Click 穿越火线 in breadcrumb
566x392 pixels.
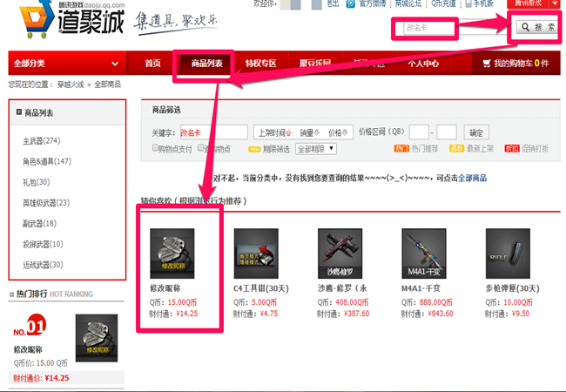coord(71,84)
